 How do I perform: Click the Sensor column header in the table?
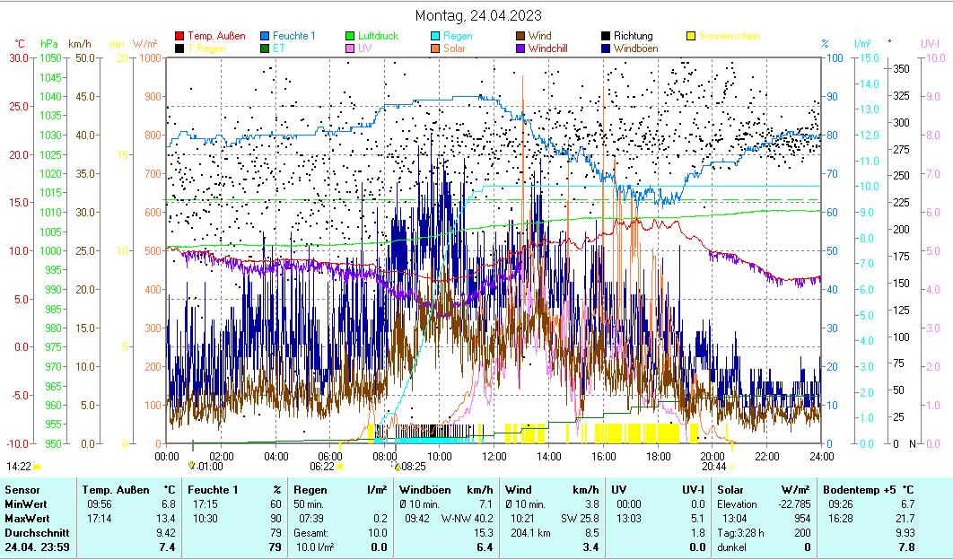click(22, 489)
